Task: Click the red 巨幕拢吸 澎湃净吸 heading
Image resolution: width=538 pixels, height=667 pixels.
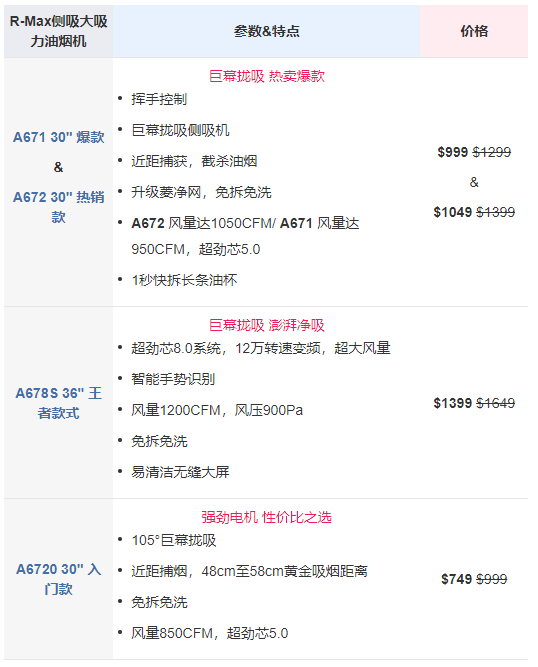Action: [x=267, y=325]
